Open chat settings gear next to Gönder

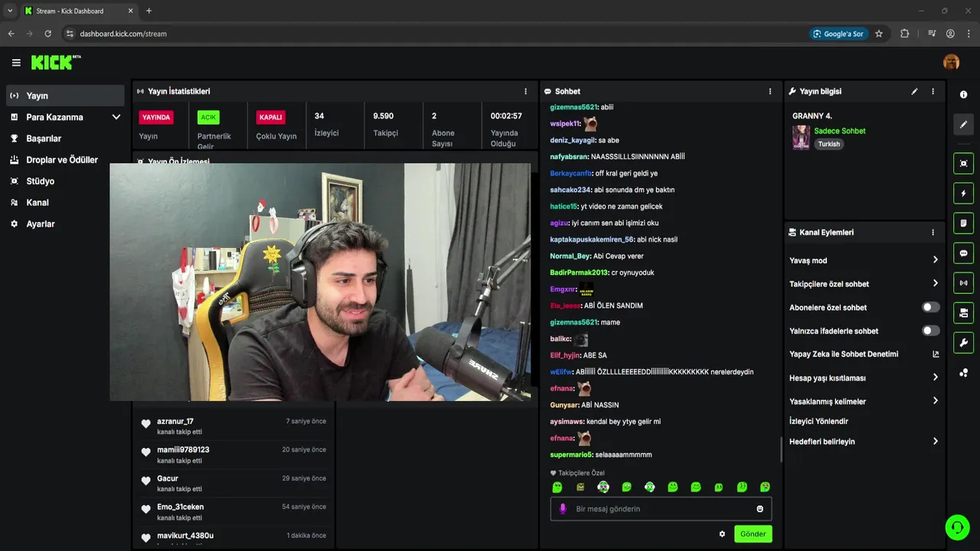(x=722, y=534)
